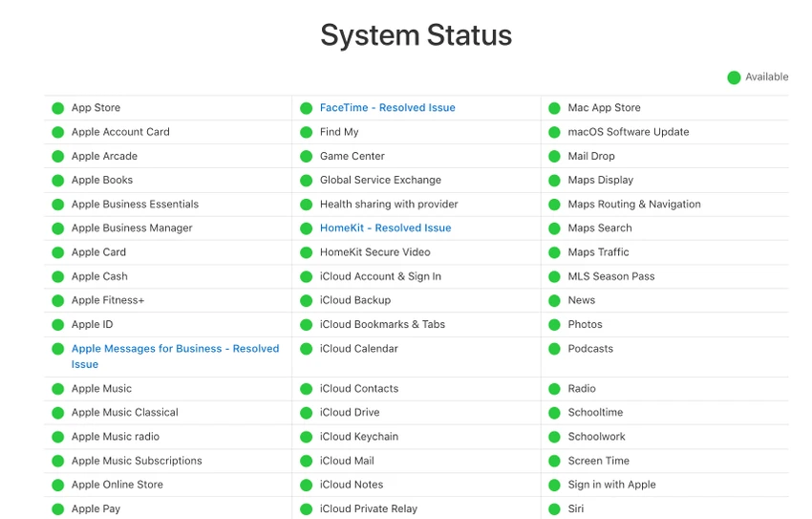The height and width of the screenshot is (519, 812).
Task: Click green status dot beside iCloud Mail
Action: click(x=306, y=461)
